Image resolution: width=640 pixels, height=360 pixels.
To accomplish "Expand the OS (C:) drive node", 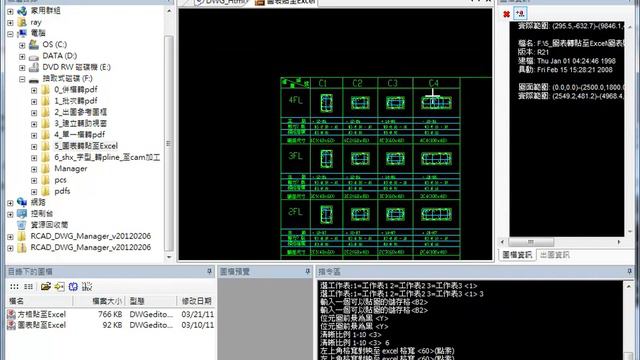I will 22,45.
